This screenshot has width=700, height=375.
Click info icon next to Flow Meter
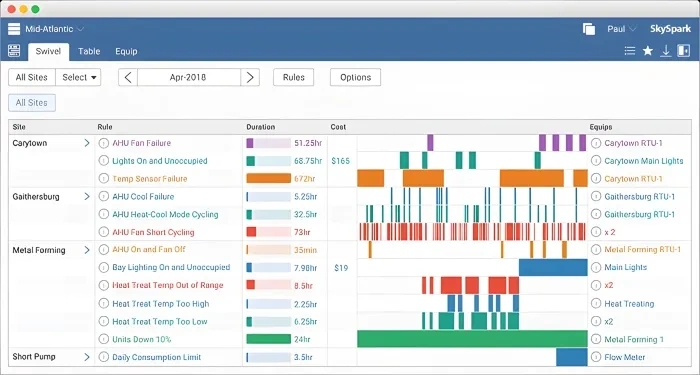596,357
